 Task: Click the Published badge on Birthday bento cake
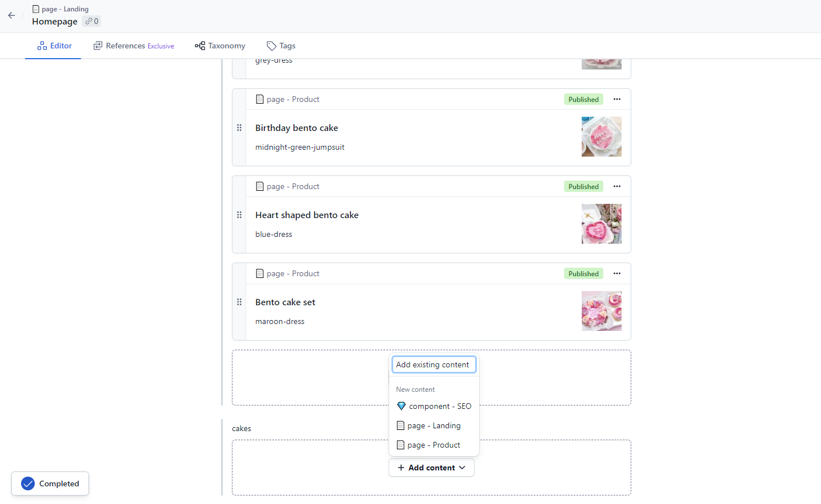(x=583, y=99)
